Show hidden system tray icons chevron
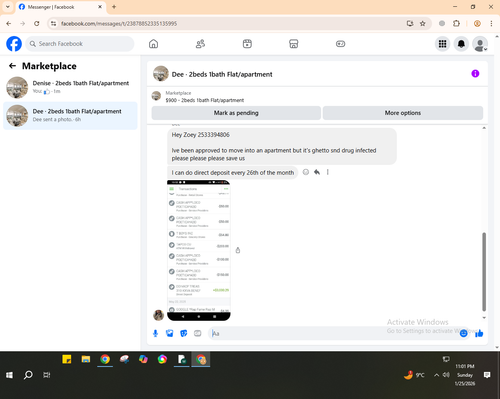Screen dimensions: 500x399 pos(436,375)
